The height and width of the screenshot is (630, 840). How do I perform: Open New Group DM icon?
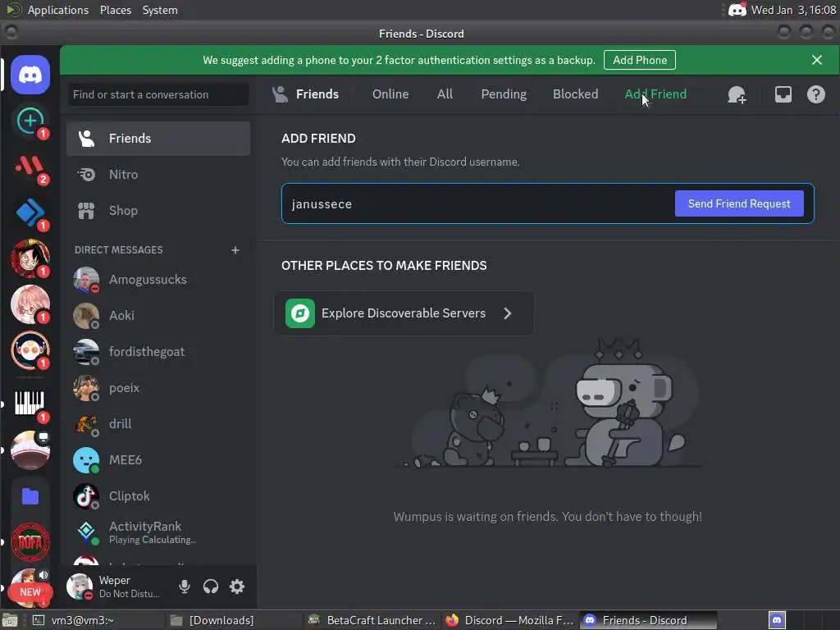tap(737, 95)
